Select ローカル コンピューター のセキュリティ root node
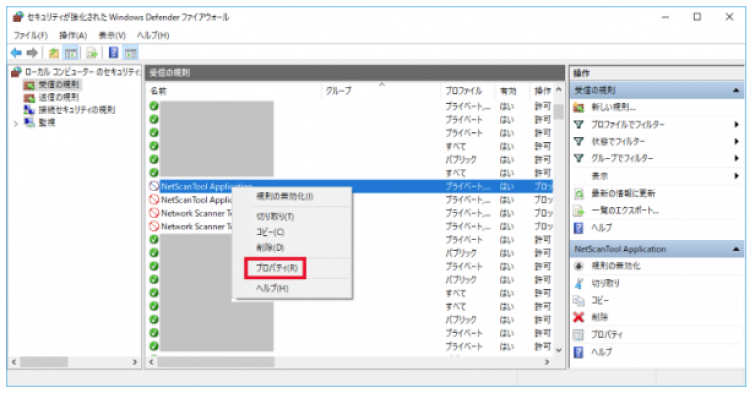 [x=82, y=72]
